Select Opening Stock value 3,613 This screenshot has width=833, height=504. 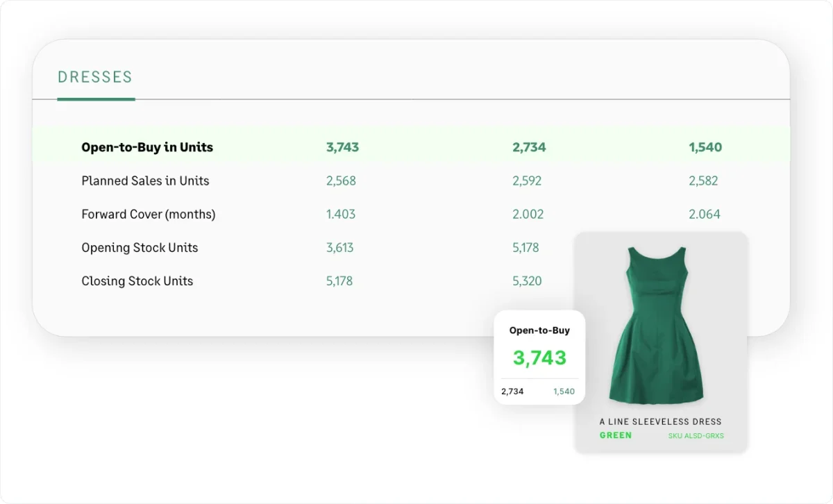(339, 247)
